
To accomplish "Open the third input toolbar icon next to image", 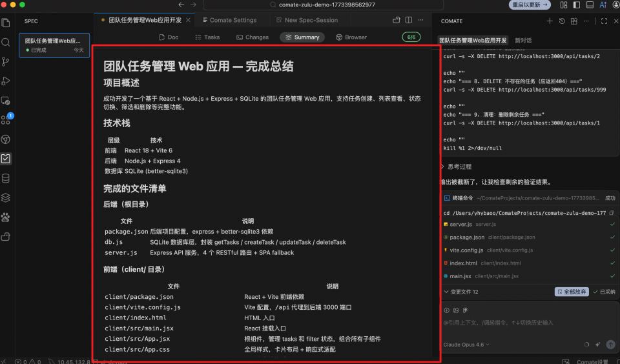I will tap(465, 310).
